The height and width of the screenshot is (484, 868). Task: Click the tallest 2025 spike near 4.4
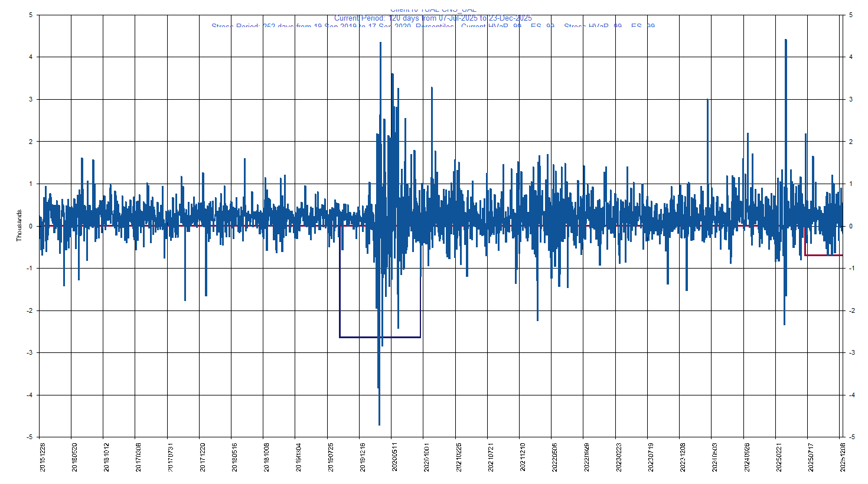[x=785, y=42]
